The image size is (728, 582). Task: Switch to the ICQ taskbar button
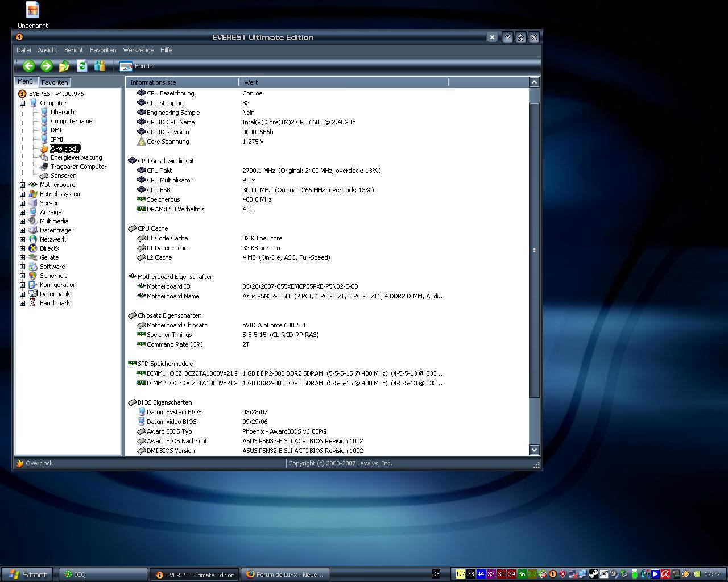[x=104, y=575]
